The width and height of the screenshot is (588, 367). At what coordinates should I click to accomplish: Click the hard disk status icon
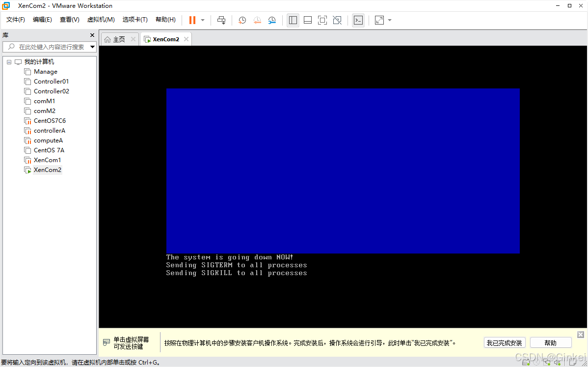coord(526,362)
